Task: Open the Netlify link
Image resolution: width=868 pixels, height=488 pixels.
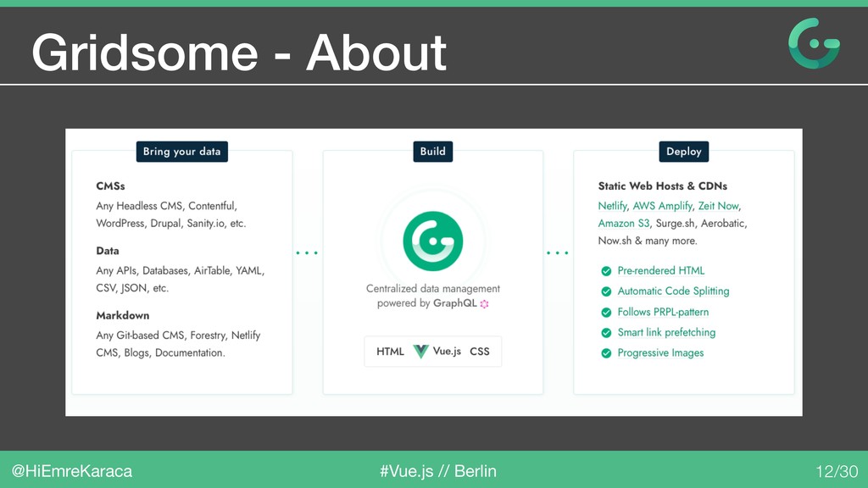Action: click(x=612, y=206)
